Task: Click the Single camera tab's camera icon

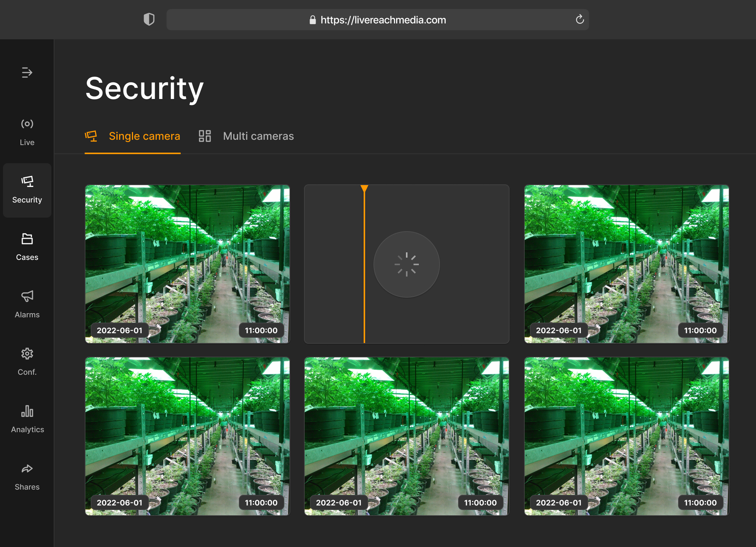Action: [x=91, y=136]
